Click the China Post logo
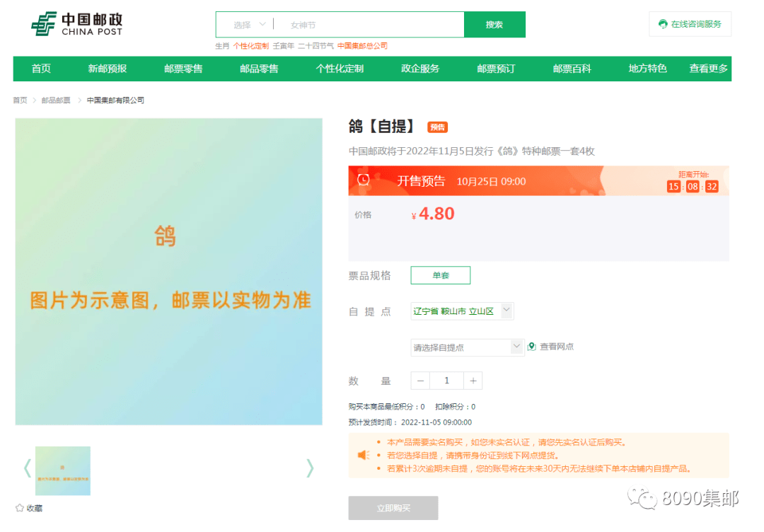The image size is (764, 532). 77,24
